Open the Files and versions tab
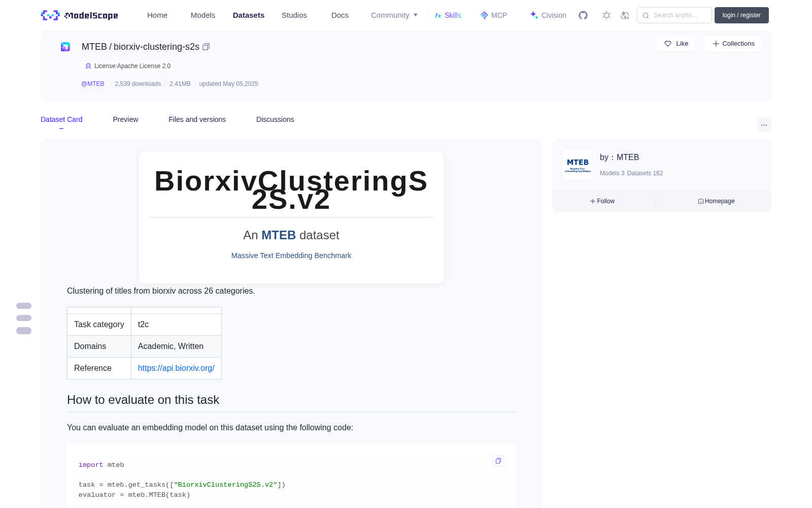The width and height of the screenshot is (812, 508). tap(197, 119)
